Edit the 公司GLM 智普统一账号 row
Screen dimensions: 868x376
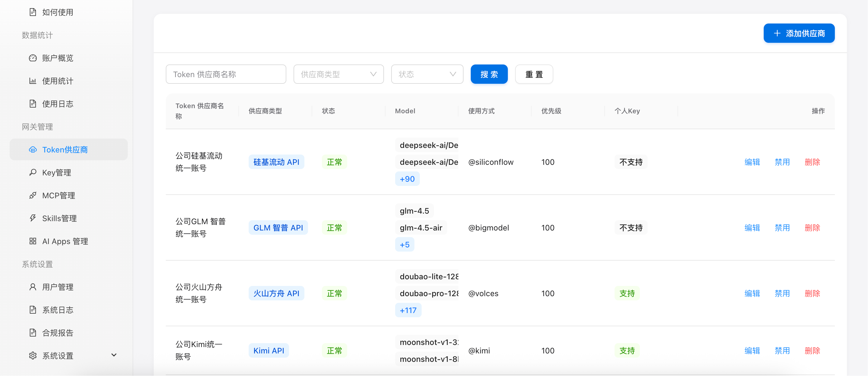pyautogui.click(x=752, y=228)
